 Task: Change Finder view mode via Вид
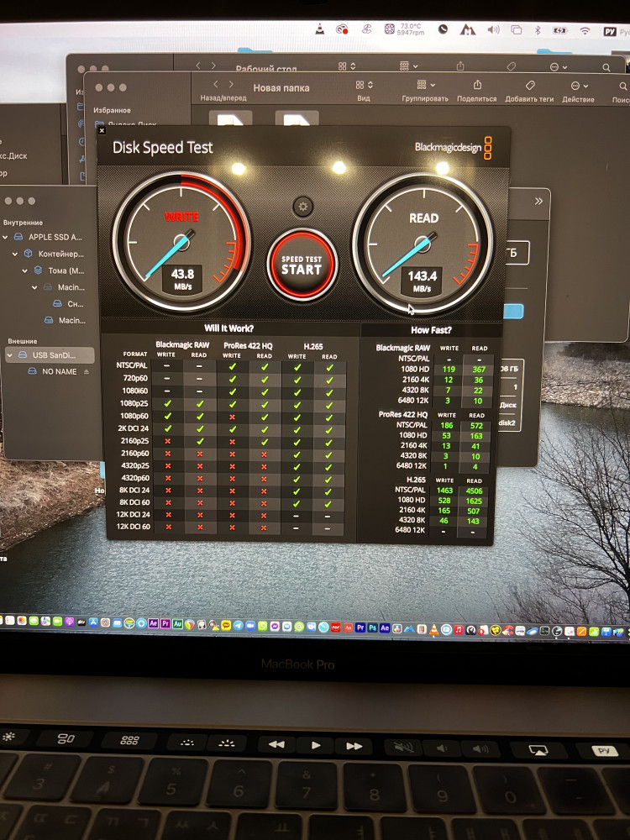coord(363,85)
